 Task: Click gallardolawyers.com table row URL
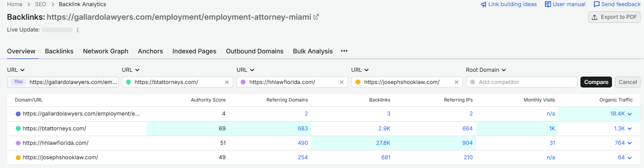tap(81, 114)
